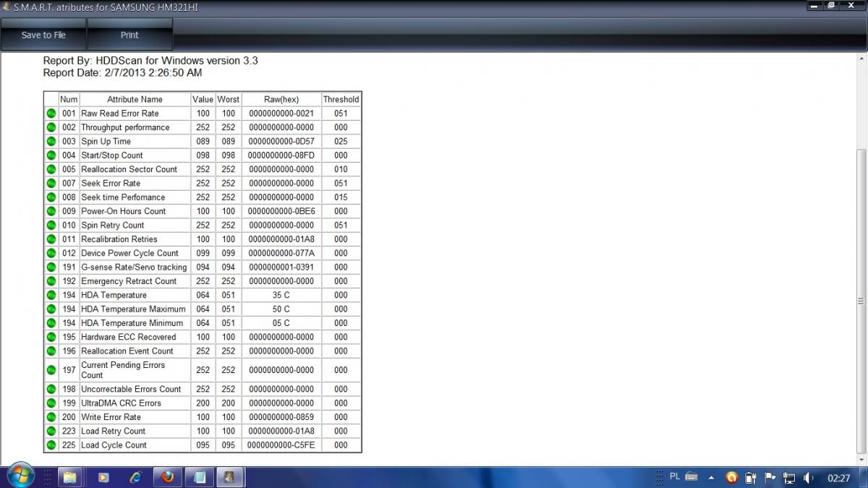The height and width of the screenshot is (488, 868).
Task: Click the Value column header
Action: (203, 99)
